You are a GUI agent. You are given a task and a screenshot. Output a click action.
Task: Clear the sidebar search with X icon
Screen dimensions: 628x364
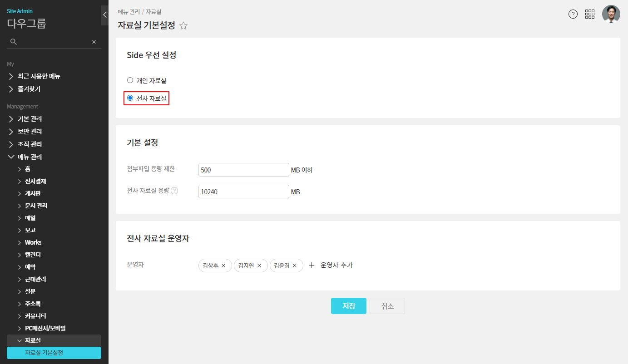click(x=94, y=42)
